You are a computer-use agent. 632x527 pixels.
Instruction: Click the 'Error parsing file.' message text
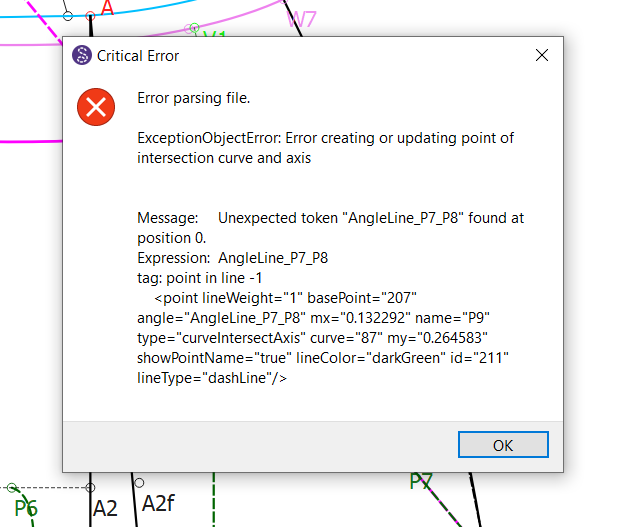tap(193, 98)
